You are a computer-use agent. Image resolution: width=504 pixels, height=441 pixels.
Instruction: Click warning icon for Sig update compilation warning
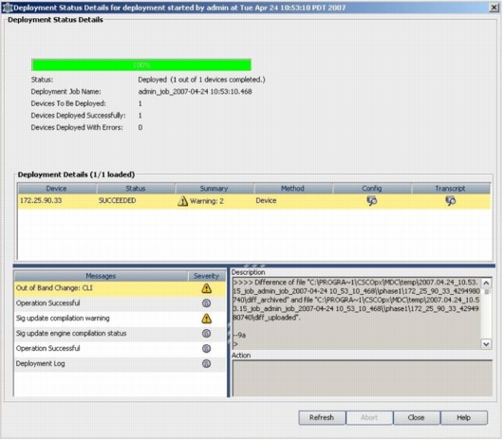(206, 319)
